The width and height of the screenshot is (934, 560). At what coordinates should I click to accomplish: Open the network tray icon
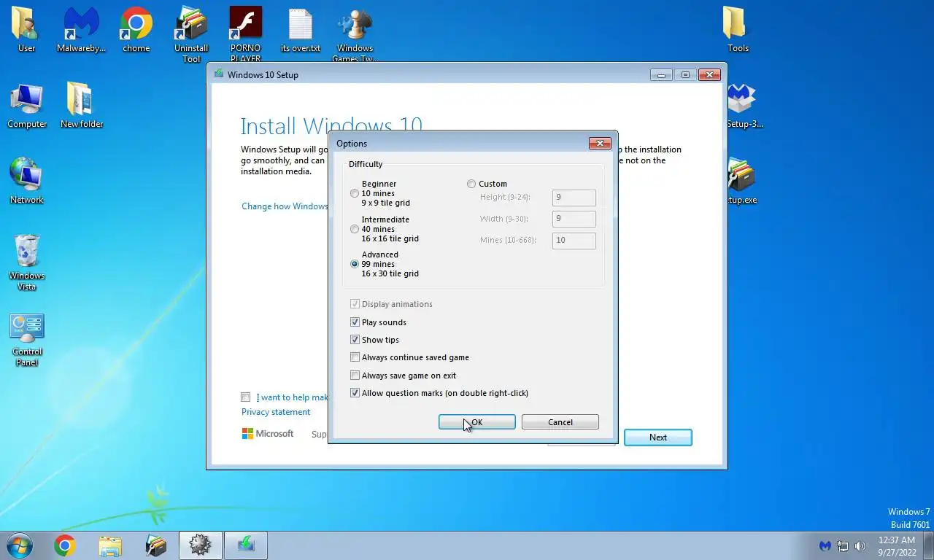click(x=843, y=545)
